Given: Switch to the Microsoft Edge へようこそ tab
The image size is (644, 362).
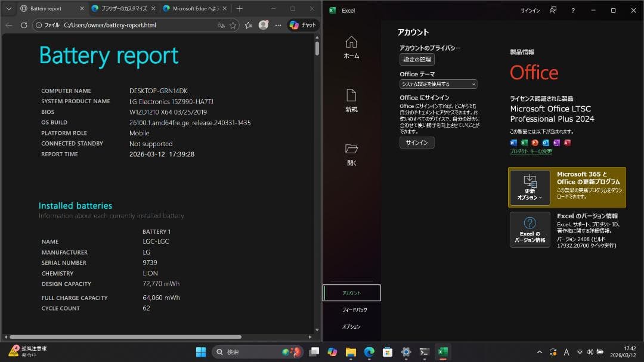Looking at the screenshot, I should coord(194,8).
